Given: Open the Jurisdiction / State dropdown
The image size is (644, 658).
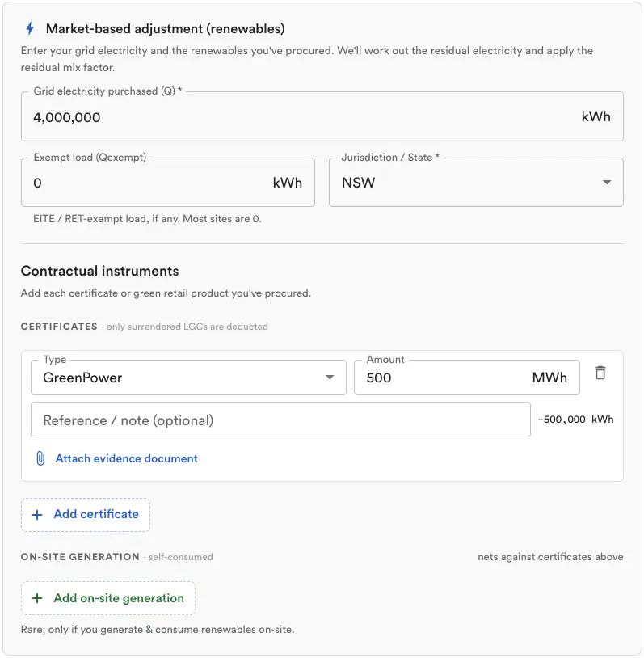Looking at the screenshot, I should coord(476,182).
